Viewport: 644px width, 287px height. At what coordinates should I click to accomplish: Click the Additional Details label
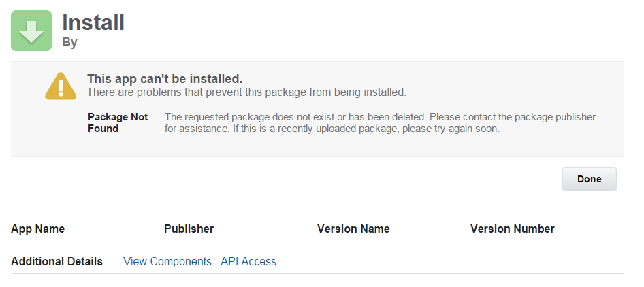coord(57,261)
